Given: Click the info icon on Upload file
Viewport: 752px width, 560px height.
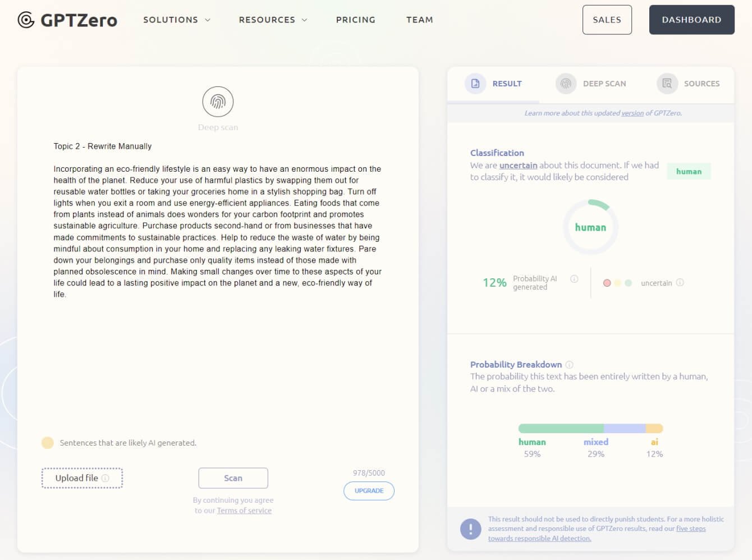Looking at the screenshot, I should click(105, 478).
